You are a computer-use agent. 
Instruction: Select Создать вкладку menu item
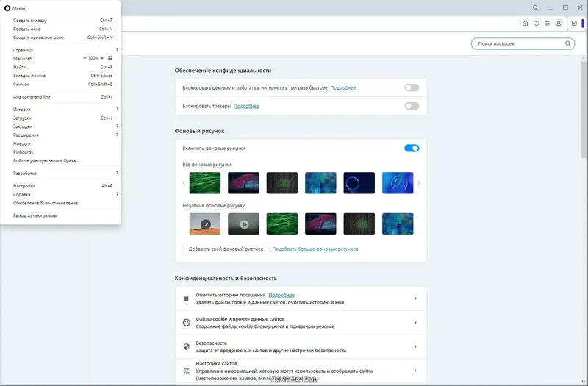tap(61, 21)
